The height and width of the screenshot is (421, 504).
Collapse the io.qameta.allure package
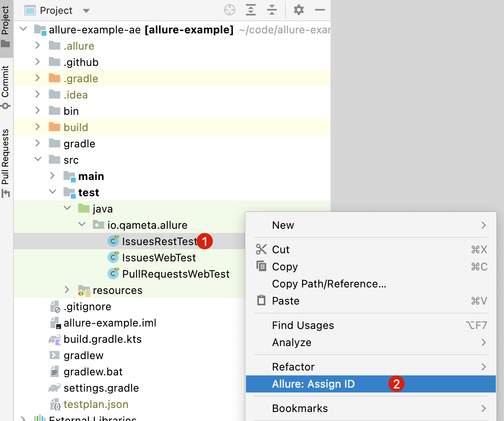(x=82, y=225)
